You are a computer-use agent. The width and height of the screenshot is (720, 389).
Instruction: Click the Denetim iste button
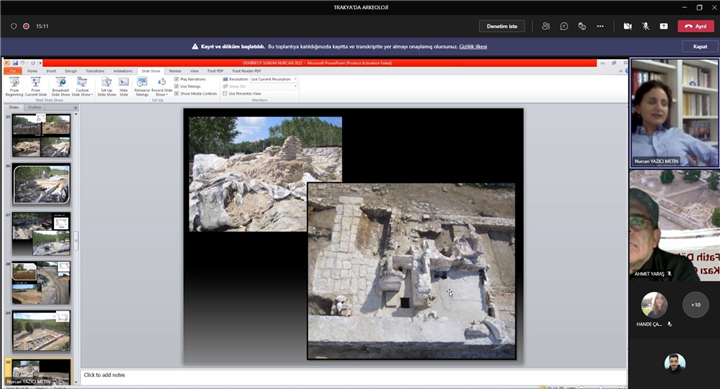click(502, 26)
